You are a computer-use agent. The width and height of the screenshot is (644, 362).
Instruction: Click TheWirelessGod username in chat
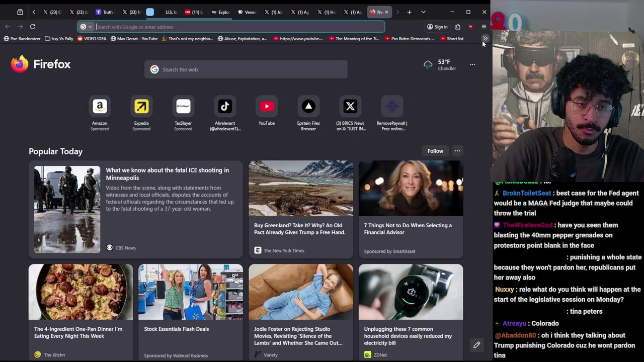[527, 225]
